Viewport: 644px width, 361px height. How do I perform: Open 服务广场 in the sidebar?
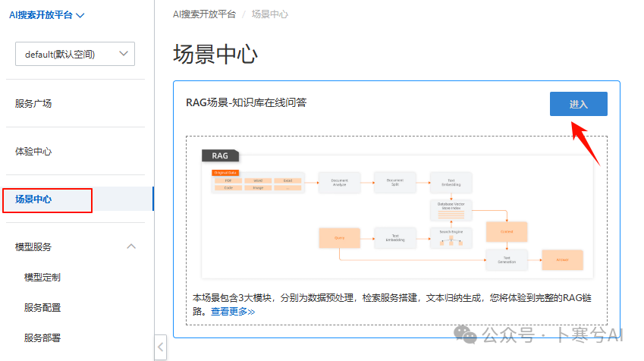33,104
